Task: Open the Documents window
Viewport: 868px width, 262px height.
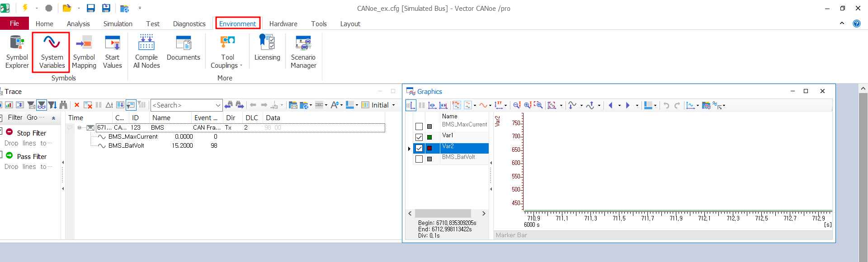Action: 183,48
